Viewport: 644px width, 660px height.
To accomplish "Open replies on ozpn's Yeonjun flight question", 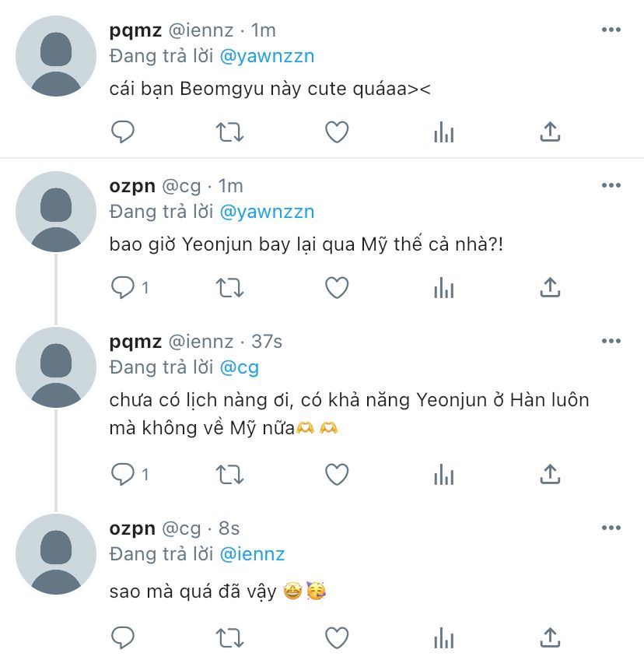I will tap(130, 287).
